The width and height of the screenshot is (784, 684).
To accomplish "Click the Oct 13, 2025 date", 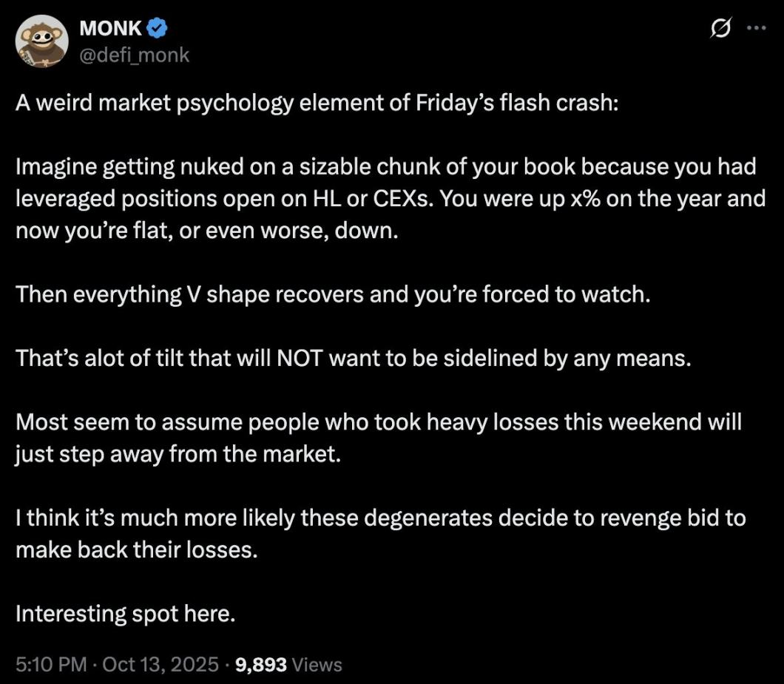I will pyautogui.click(x=160, y=664).
